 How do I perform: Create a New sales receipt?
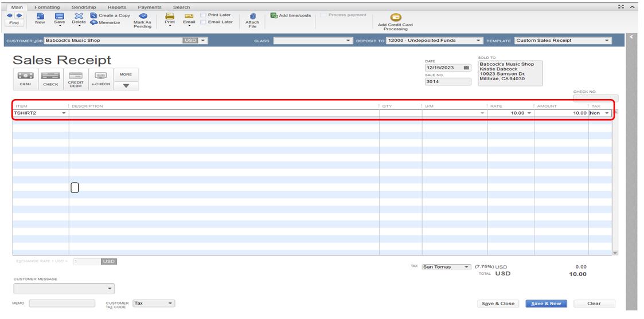pos(40,19)
